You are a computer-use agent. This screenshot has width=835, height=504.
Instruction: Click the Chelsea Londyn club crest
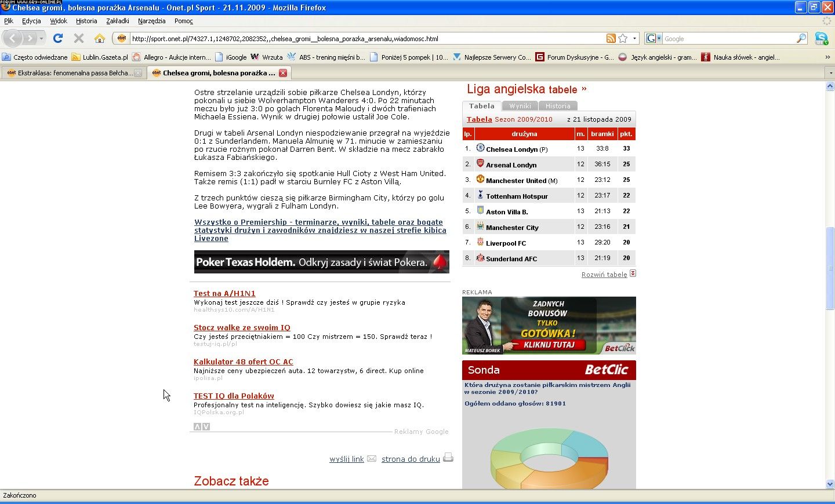tap(480, 148)
